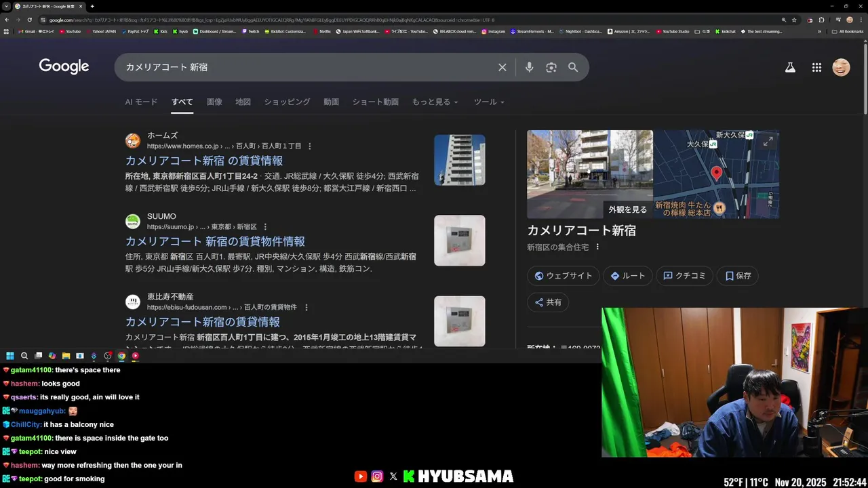Open SUUMO result thumbnail image

460,241
